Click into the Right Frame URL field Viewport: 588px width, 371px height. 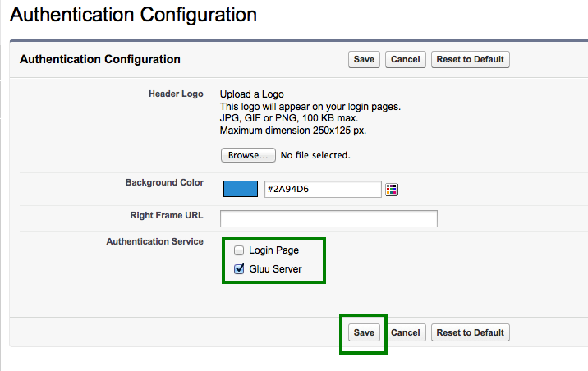pos(328,218)
